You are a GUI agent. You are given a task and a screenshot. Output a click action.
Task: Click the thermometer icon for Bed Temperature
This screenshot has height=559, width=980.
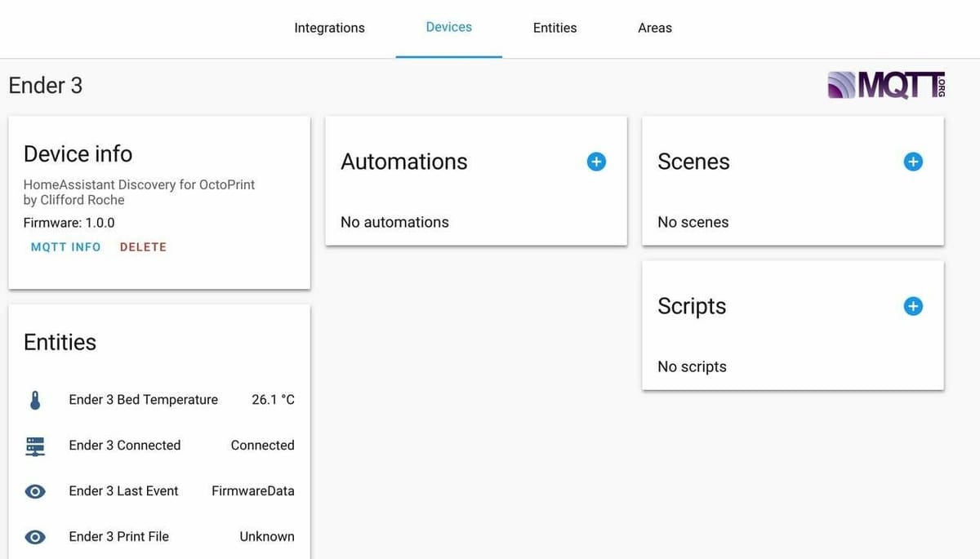coord(35,400)
